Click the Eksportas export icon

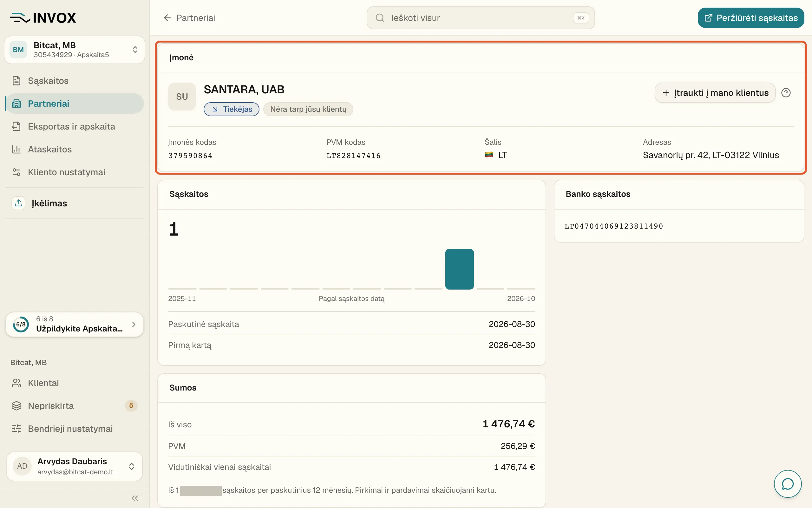tap(16, 126)
